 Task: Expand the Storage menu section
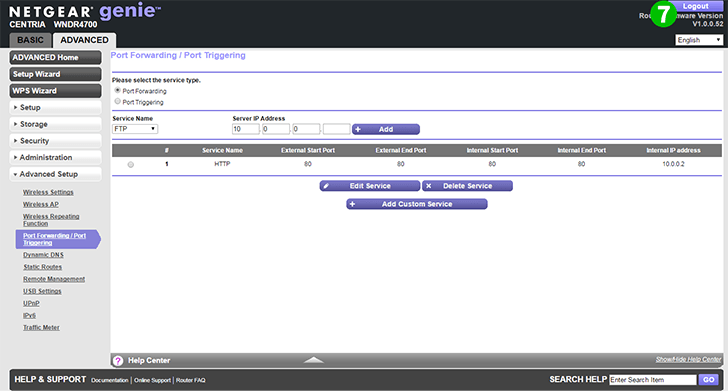click(55, 124)
